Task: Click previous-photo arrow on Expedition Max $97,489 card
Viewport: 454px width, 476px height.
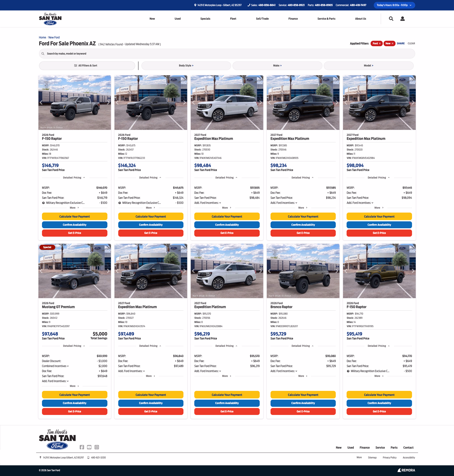Action: point(117,271)
